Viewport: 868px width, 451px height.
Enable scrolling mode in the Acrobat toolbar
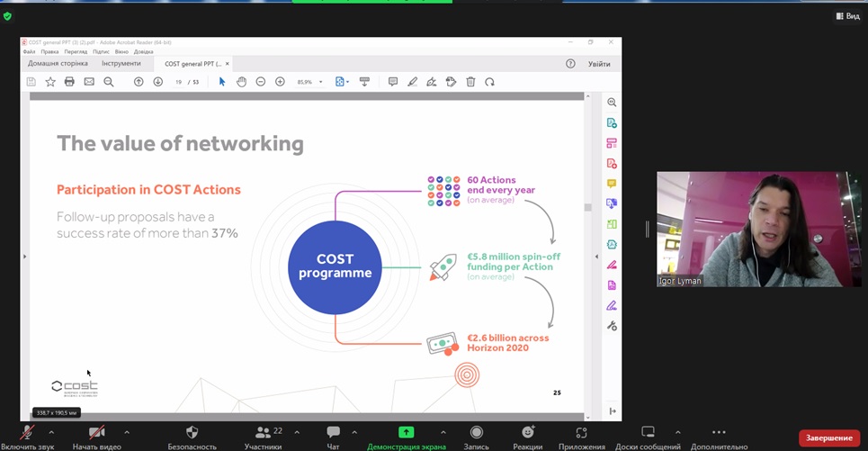[364, 82]
